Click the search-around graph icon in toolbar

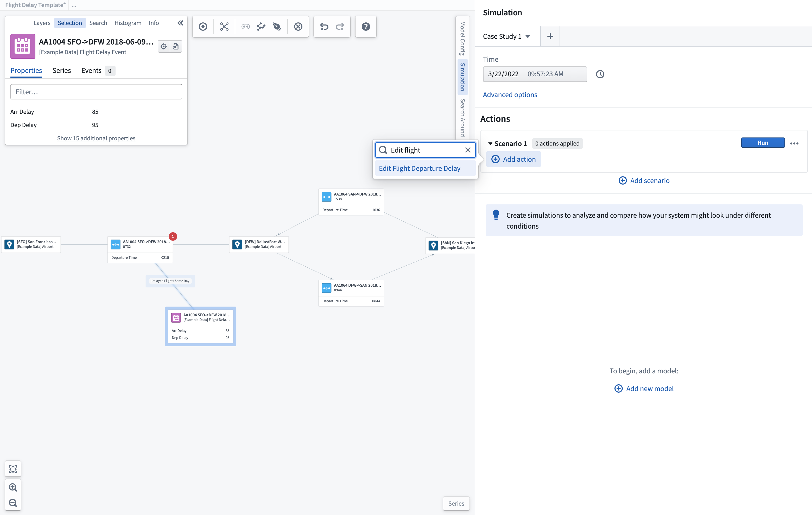point(224,27)
